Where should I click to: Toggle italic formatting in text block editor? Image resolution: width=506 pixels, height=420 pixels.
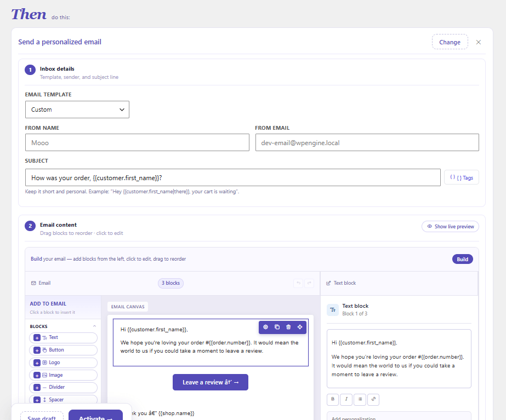(346, 399)
